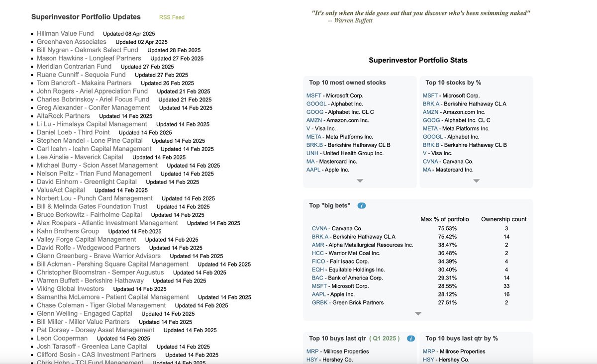Open Norbert Lou - Punch Card Management
Image resolution: width=597 pixels, height=364 pixels.
pos(95,198)
